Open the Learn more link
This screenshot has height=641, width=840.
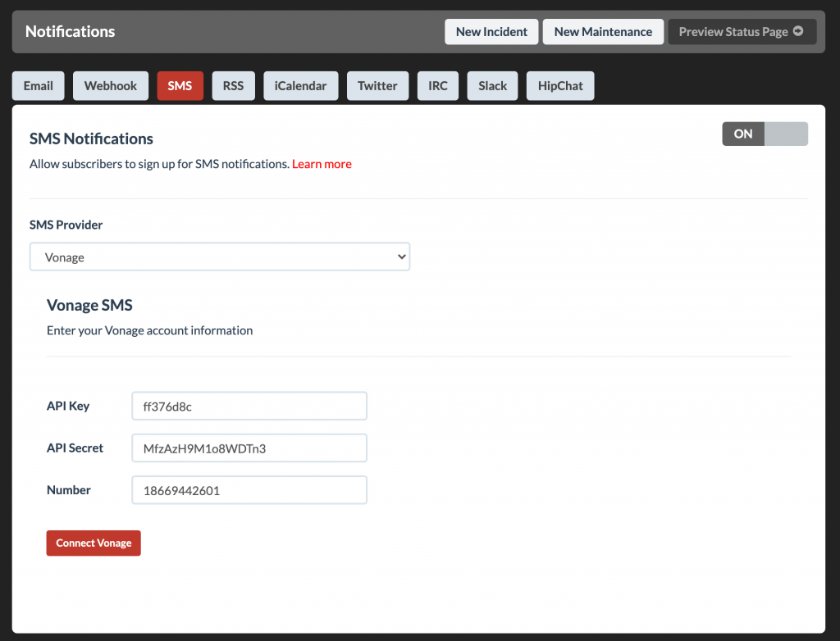(322, 164)
